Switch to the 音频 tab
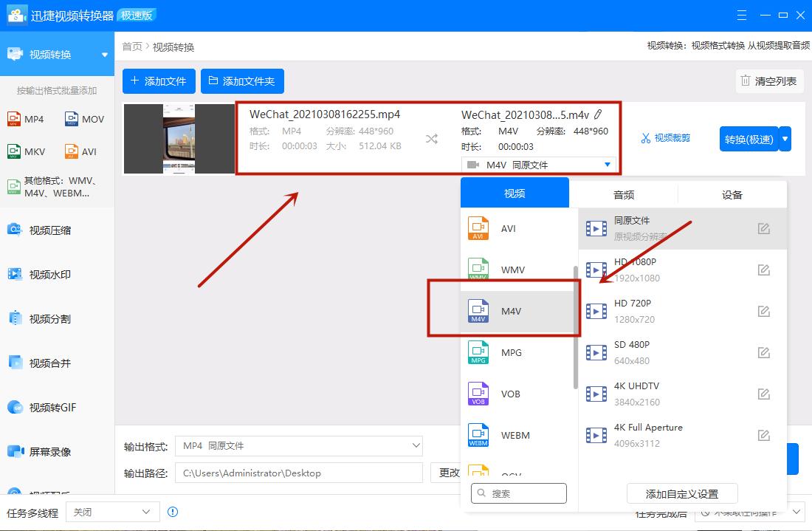Viewport: 812px width, 531px height. [623, 194]
